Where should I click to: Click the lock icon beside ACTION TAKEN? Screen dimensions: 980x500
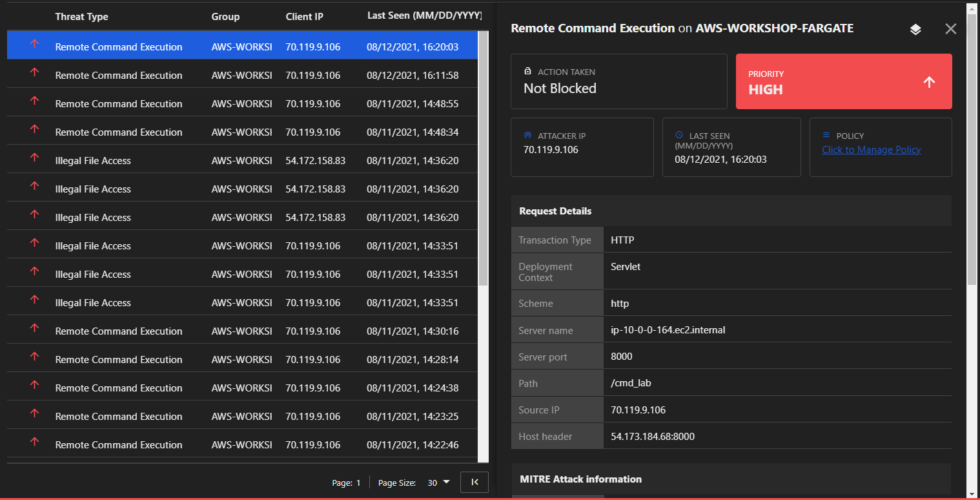[527, 71]
